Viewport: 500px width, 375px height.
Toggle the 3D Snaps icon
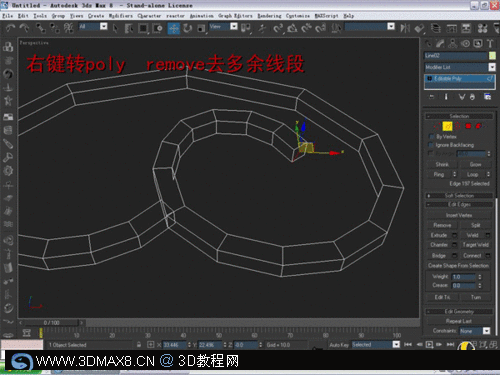[x=278, y=28]
